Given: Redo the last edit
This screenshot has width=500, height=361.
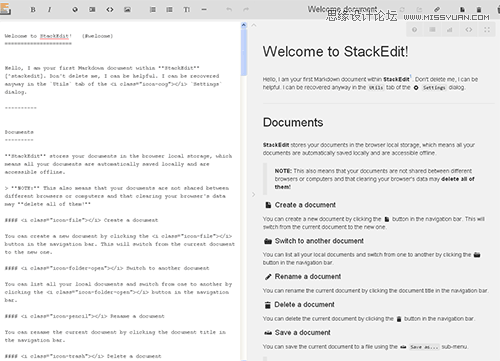Looking at the screenshot, I should coord(246,10).
